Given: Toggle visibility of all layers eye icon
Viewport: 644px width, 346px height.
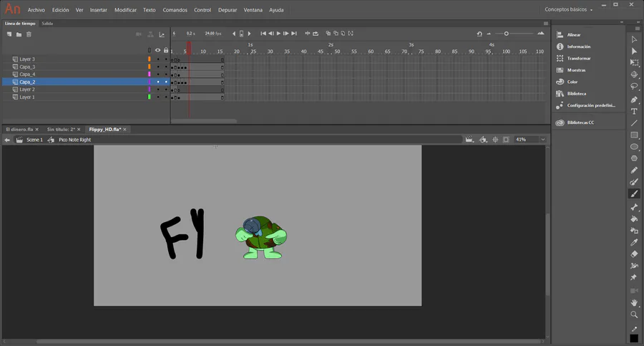Looking at the screenshot, I should click(157, 50).
